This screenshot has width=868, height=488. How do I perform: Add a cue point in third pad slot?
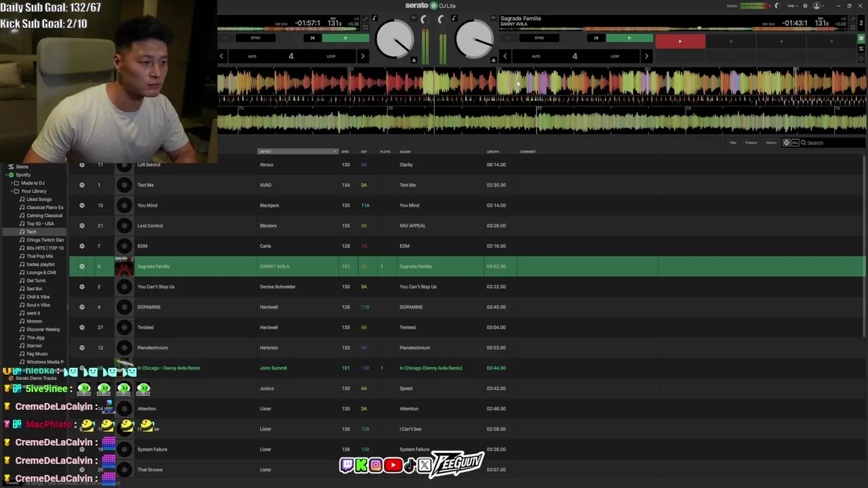(x=781, y=41)
